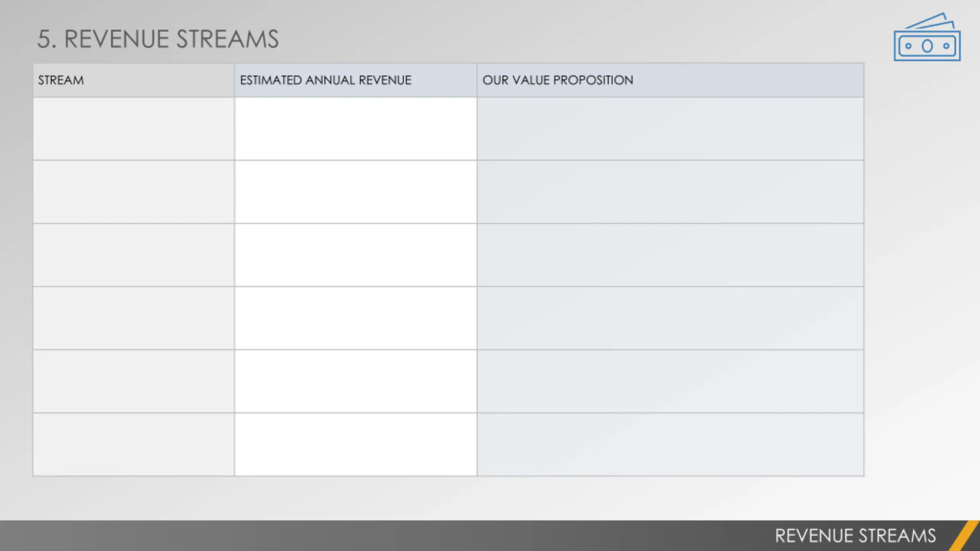The height and width of the screenshot is (551, 980).
Task: Click fourth row Value Proposition cell
Action: [670, 318]
